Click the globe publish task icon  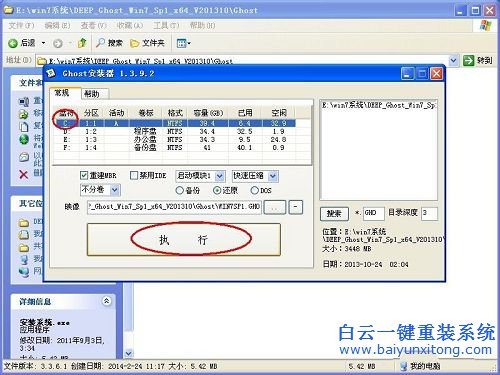tap(24, 139)
